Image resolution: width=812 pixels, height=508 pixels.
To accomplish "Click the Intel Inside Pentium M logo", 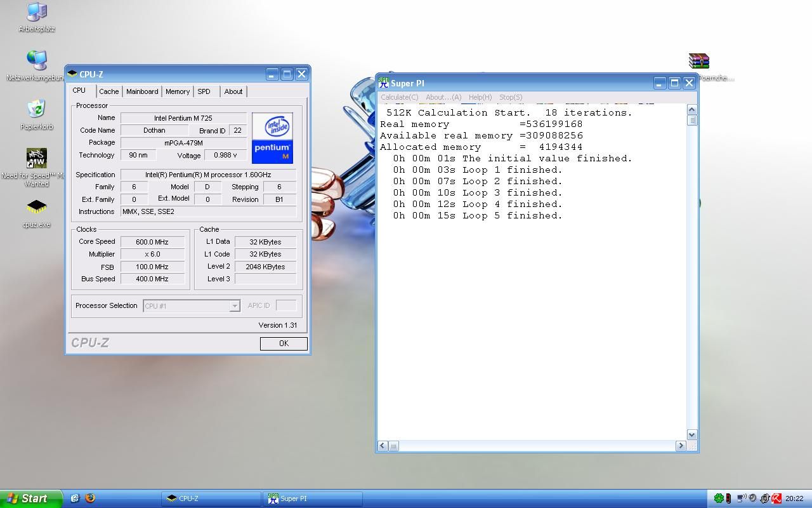I will click(x=272, y=138).
